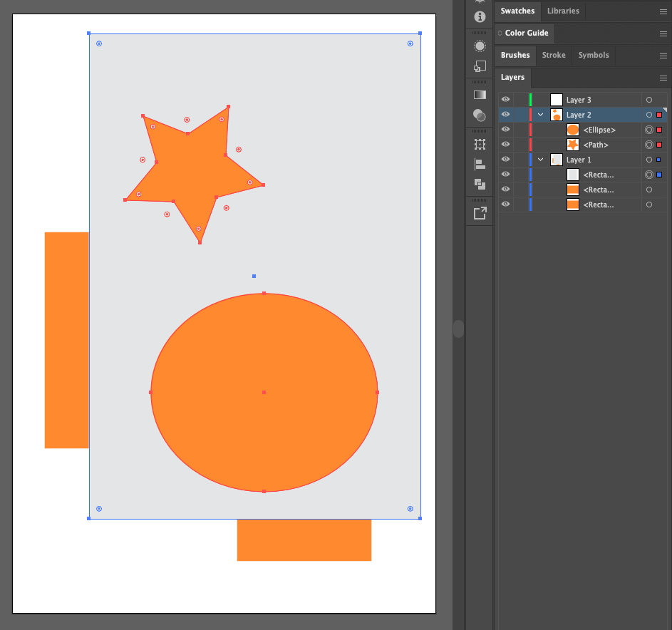Switch to the Libraries tab

(563, 11)
